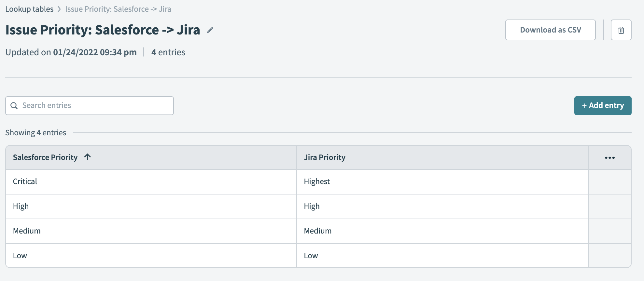Viewport: 644px width, 281px height.
Task: Click the High Salesforce priority cell
Action: (21, 206)
